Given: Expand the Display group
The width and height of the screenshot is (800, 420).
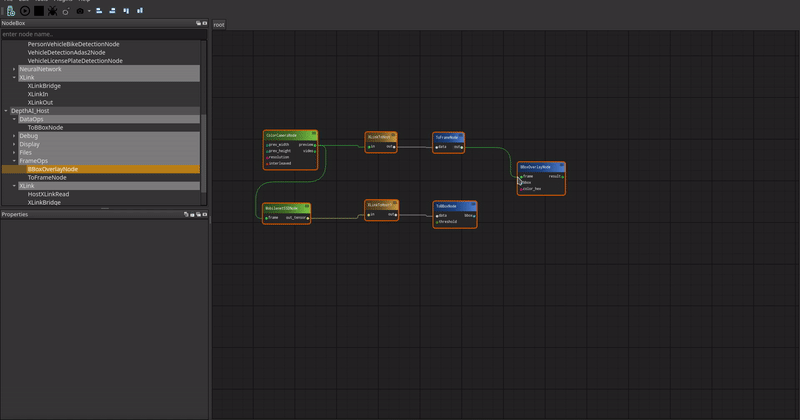Looking at the screenshot, I should coord(14,144).
